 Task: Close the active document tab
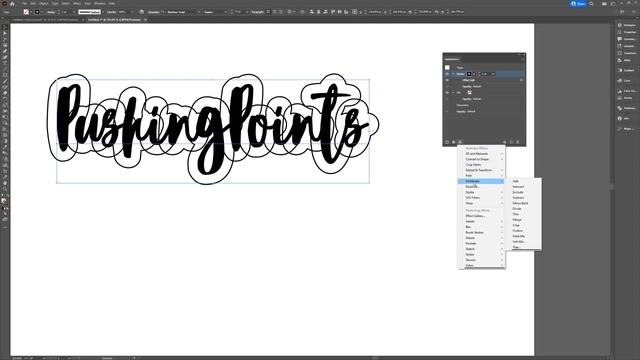(145, 20)
